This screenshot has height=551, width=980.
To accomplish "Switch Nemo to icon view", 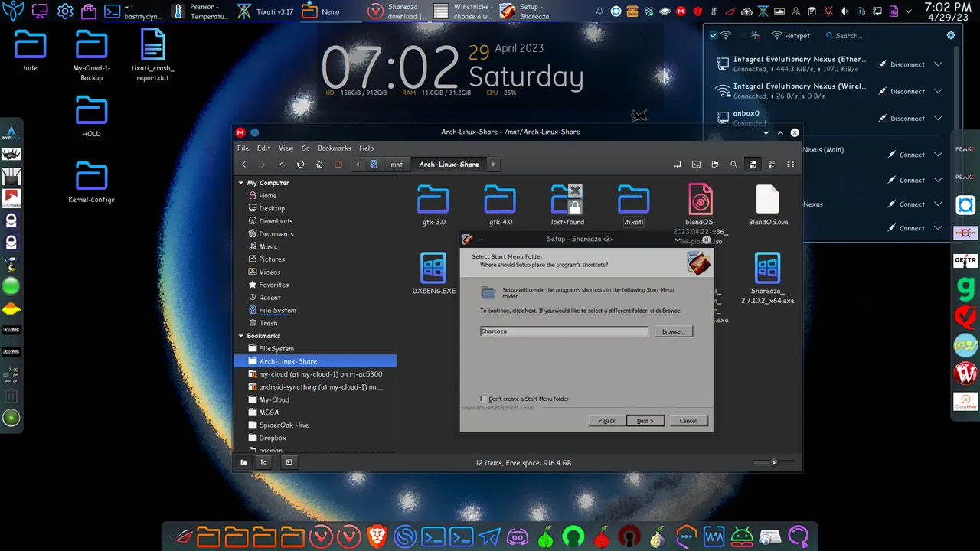I will coord(753,165).
